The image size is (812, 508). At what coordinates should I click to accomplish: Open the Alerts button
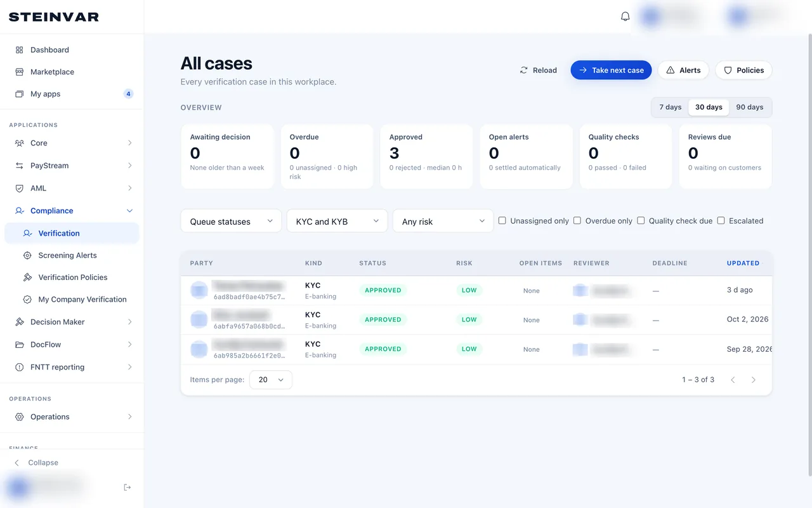(683, 70)
